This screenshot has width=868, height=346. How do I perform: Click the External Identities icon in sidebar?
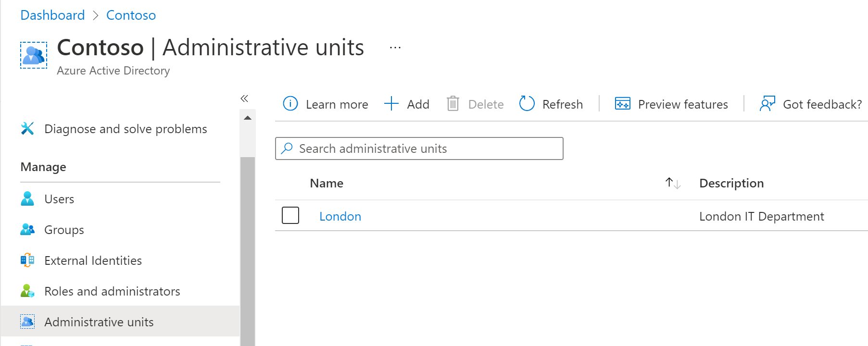(27, 260)
